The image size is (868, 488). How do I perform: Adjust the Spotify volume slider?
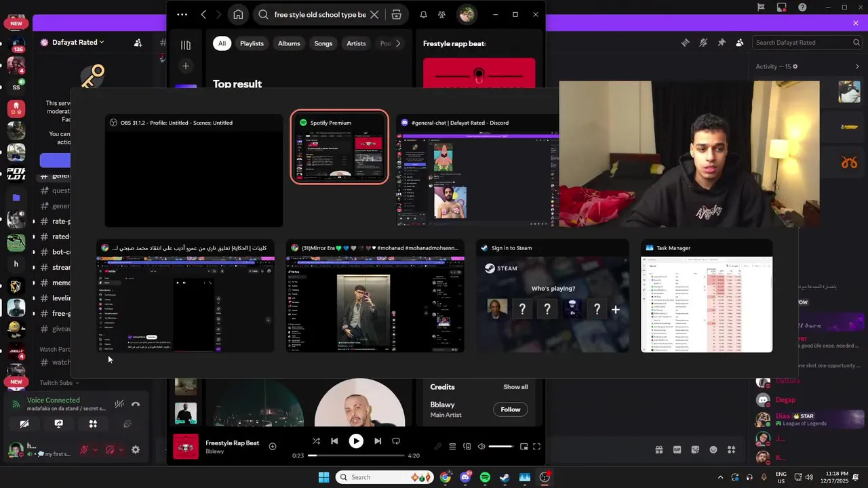click(501, 447)
